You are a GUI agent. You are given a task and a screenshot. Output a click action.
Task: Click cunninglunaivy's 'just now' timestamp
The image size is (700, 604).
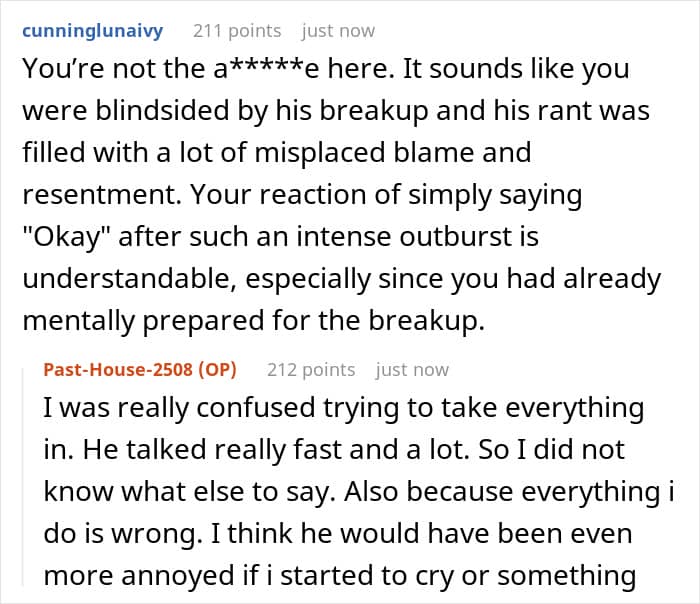pyautogui.click(x=338, y=31)
